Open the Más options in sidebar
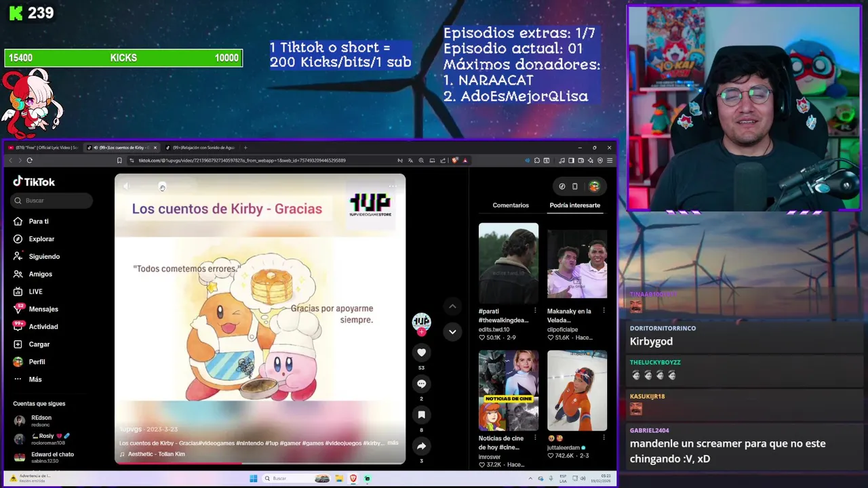The width and height of the screenshot is (868, 488). click(x=27, y=380)
